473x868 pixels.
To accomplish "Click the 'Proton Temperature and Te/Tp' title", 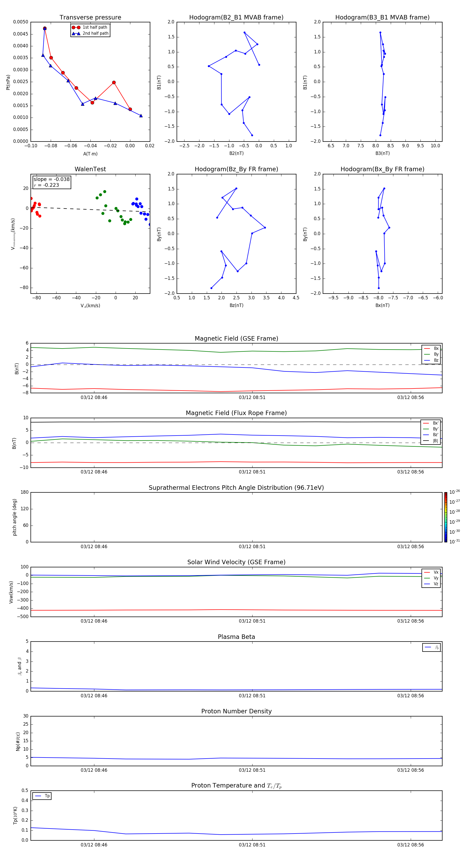I will click(x=236, y=786).
